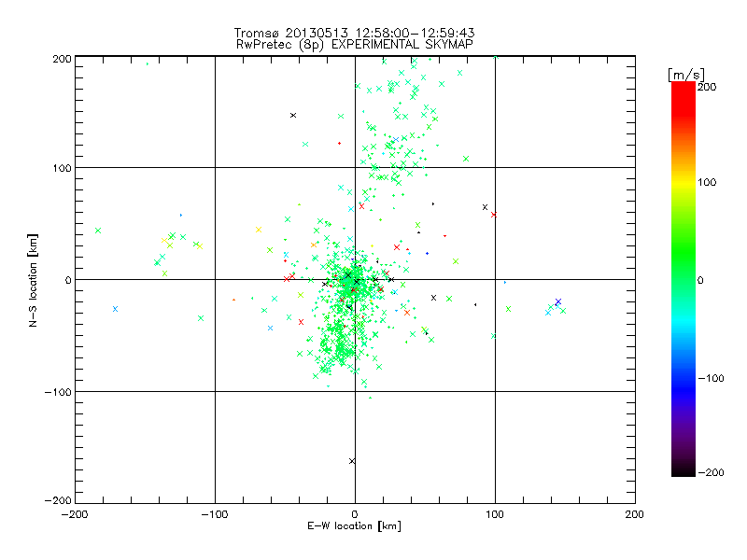This screenshot has height=560, width=747.
Task: Click the colorbar tick label '-200'
Action: pos(711,472)
